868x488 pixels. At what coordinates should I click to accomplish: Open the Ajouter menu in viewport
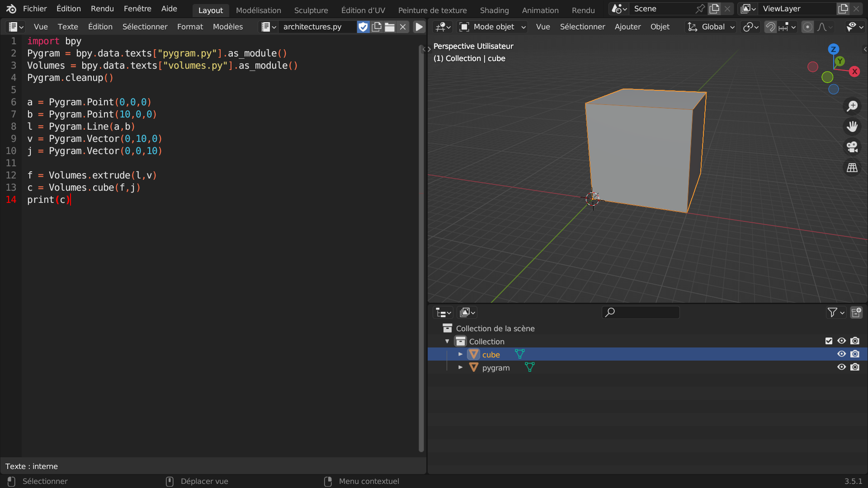[x=627, y=27]
